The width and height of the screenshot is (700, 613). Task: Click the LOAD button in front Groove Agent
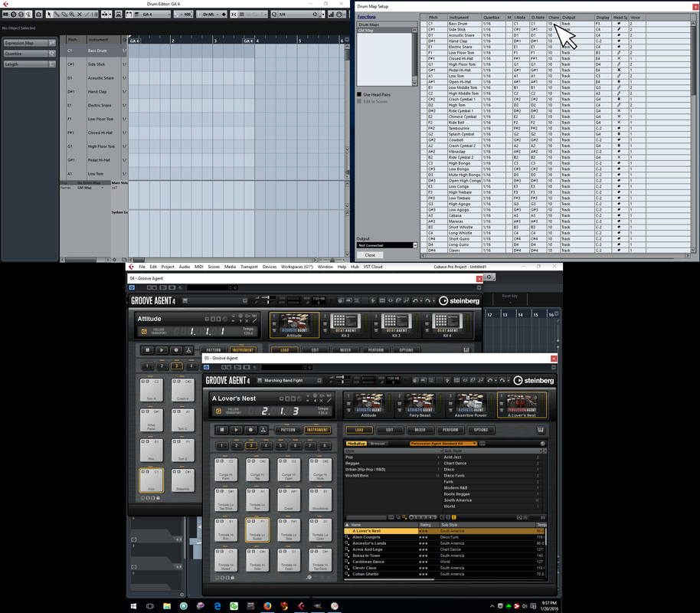point(359,430)
